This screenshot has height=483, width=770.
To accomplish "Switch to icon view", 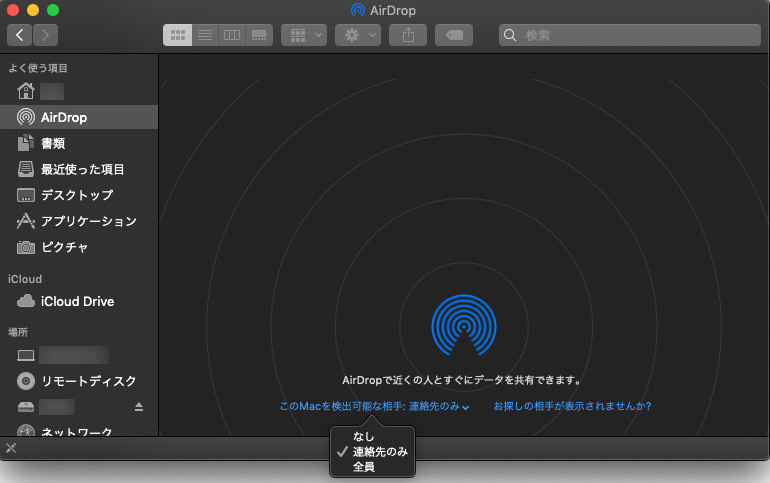I will (x=177, y=35).
